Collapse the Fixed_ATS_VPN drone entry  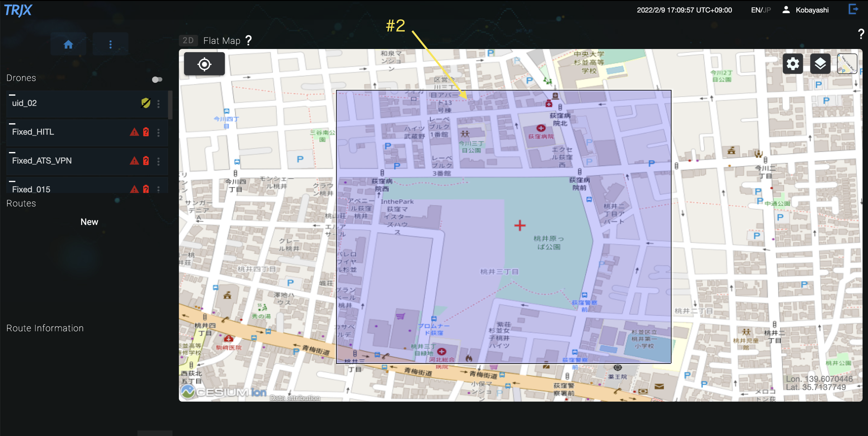[x=12, y=152]
